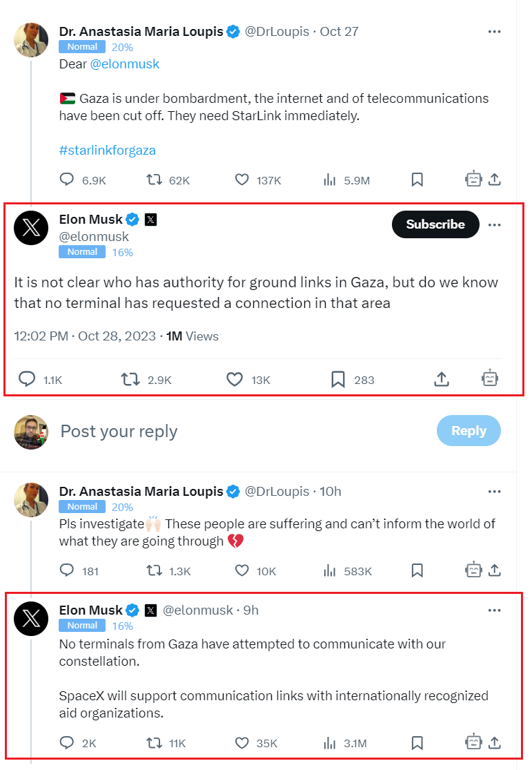Like Elon Musk's 12:02 PM post
Viewport: 532px width, 770px height.
[235, 379]
